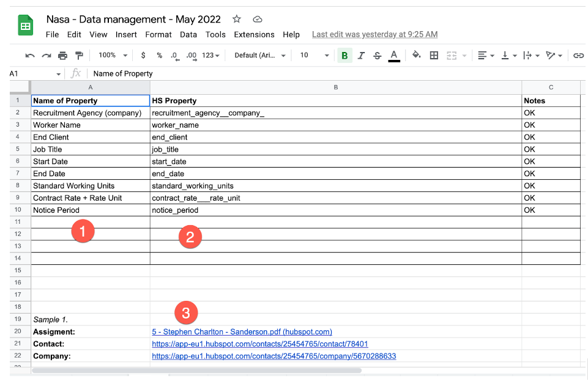Select the 'Sample 1.' cell

tap(91, 320)
